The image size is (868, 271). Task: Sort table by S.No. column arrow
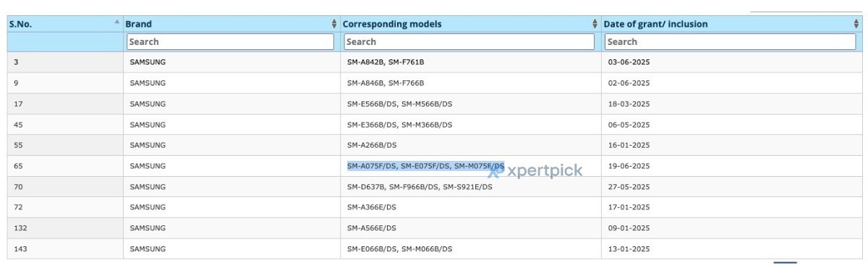click(117, 22)
